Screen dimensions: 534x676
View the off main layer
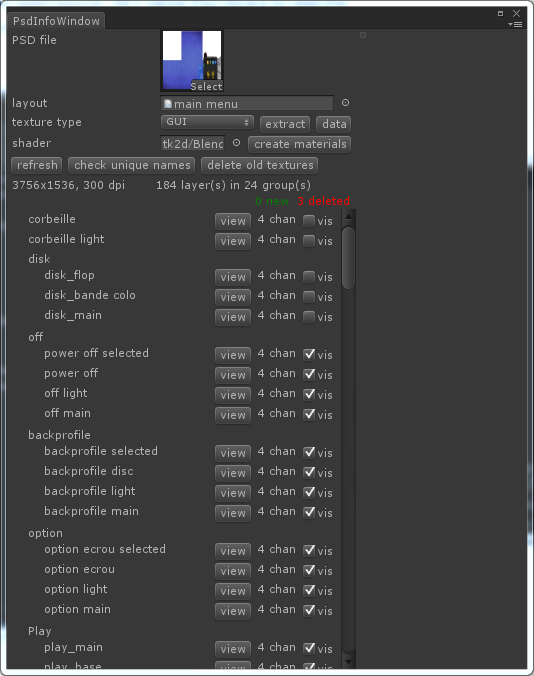pyautogui.click(x=233, y=415)
